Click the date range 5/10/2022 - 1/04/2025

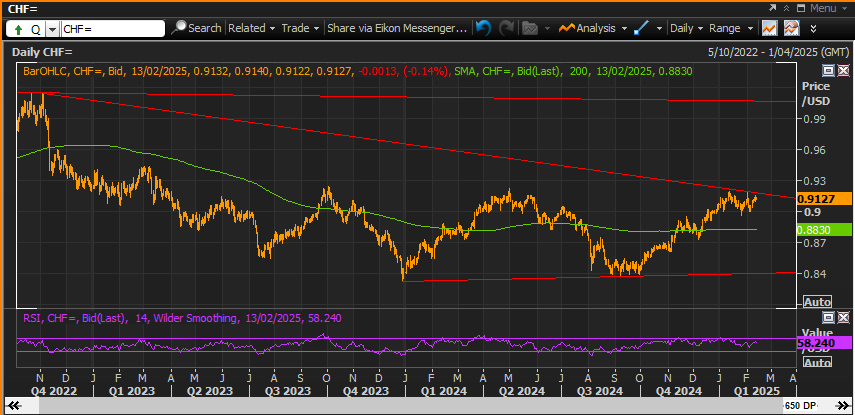(x=778, y=52)
